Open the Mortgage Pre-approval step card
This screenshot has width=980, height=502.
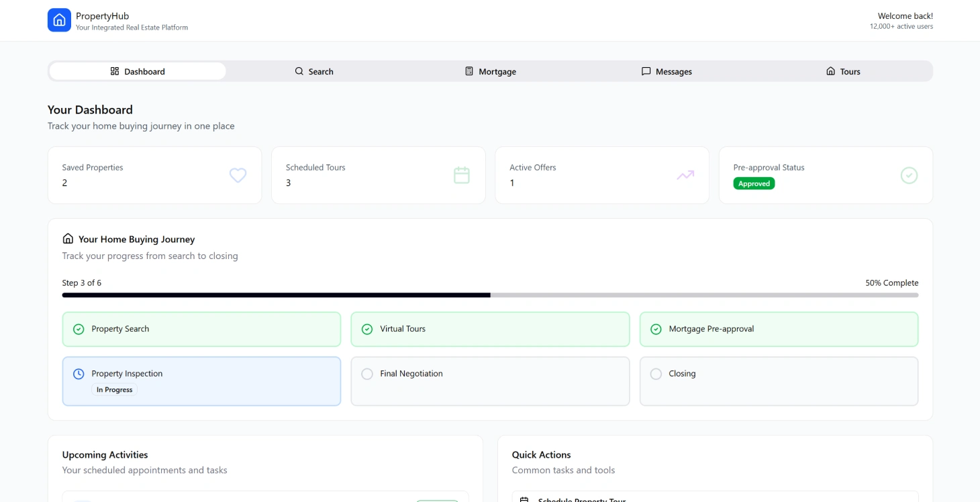(x=779, y=329)
